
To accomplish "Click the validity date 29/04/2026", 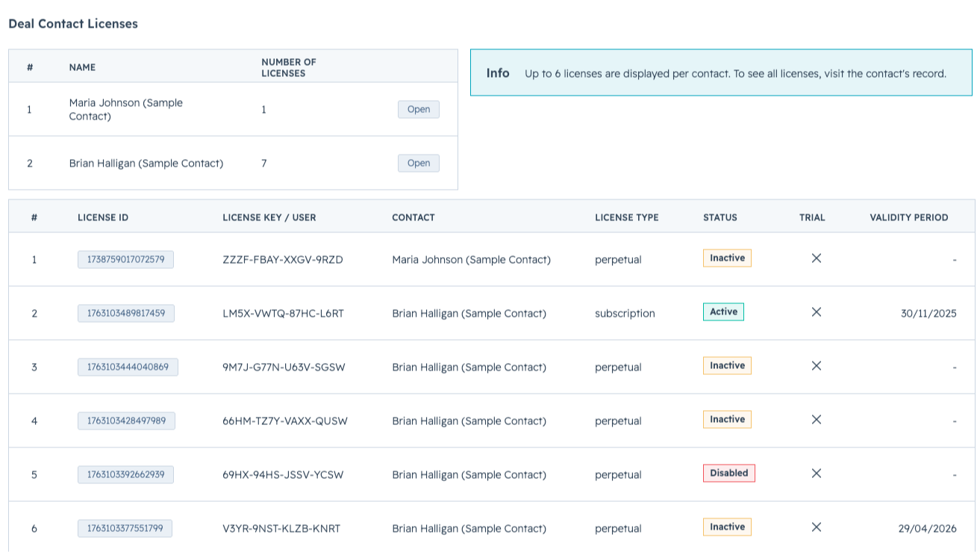I will click(927, 528).
